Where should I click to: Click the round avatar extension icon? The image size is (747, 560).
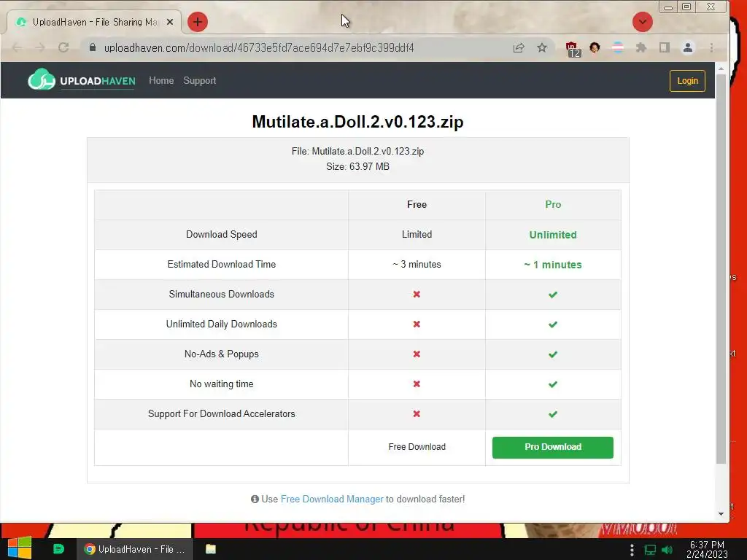click(595, 47)
